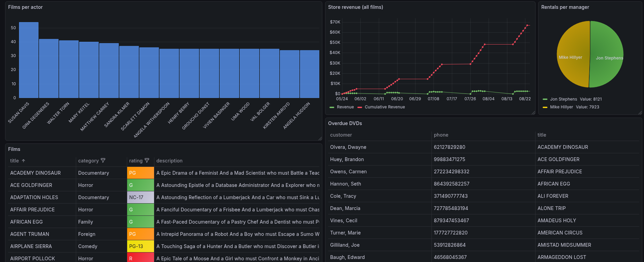Click the green Revenue legend color marker
This screenshot has height=262, width=644.
click(332, 107)
